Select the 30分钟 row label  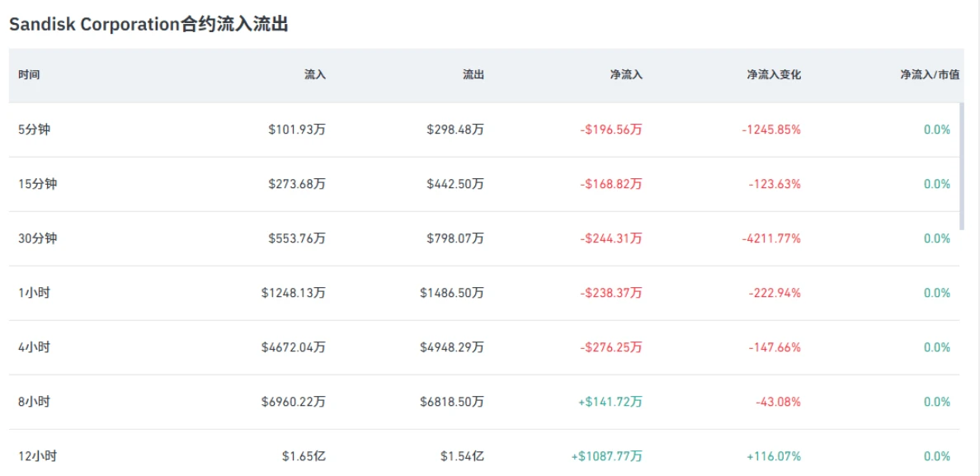(x=37, y=238)
